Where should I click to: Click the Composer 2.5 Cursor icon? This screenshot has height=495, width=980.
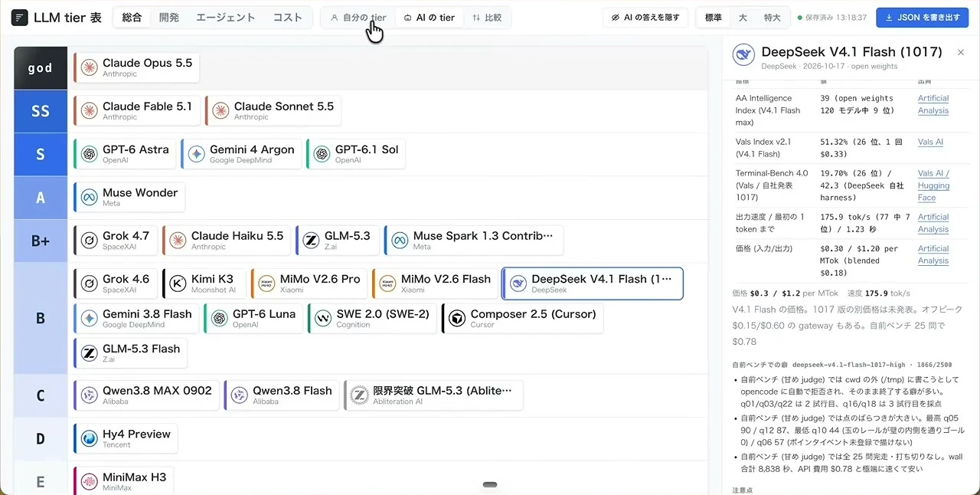[x=457, y=319]
